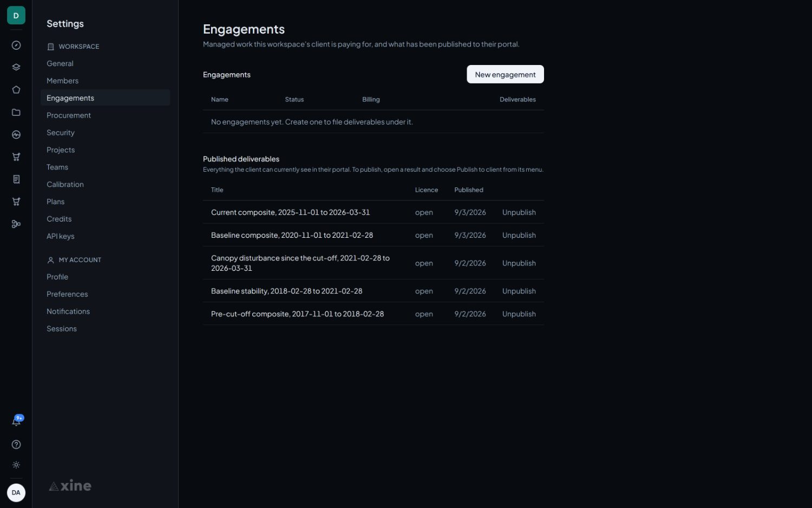Open the DA user avatar menu
The width and height of the screenshot is (812, 508).
(16, 493)
